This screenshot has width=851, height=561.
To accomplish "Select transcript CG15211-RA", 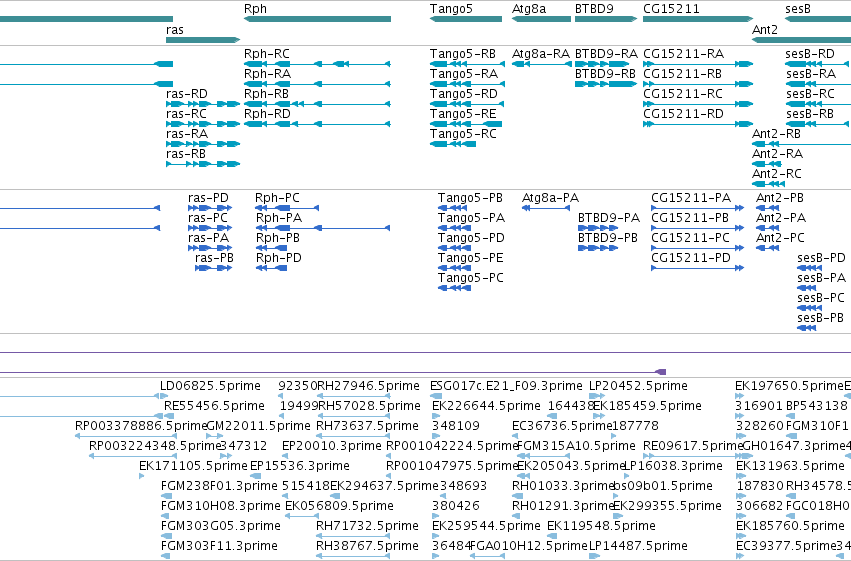I will click(683, 54).
